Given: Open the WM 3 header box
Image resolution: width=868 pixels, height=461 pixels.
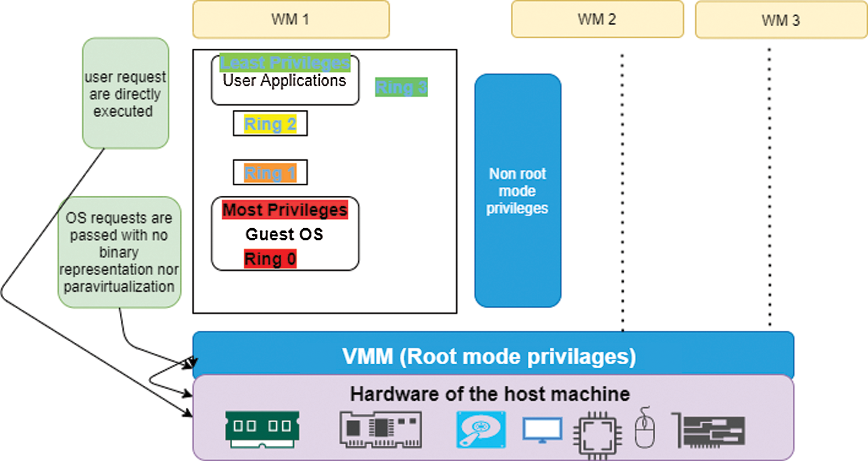Looking at the screenshot, I should 781,20.
